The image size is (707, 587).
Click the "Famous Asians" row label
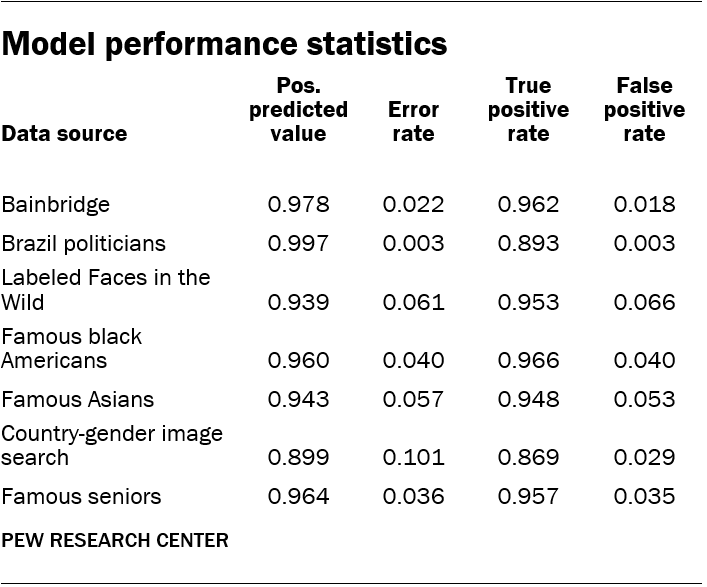coord(78,399)
